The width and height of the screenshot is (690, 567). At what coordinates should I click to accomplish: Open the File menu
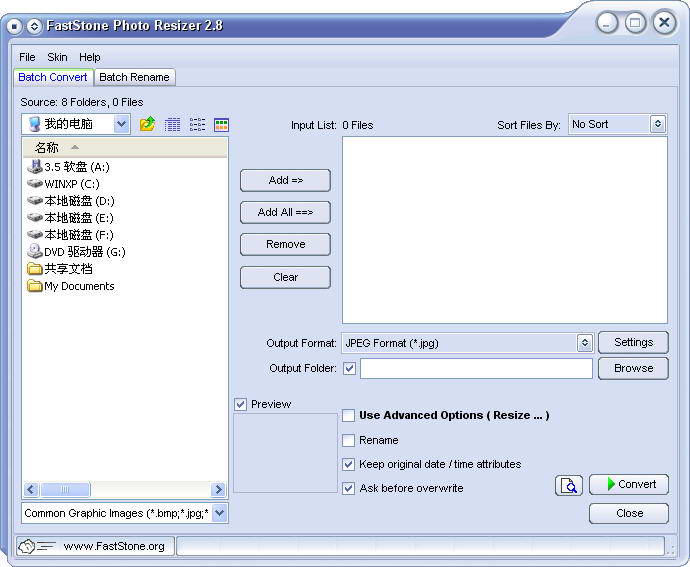pyautogui.click(x=27, y=57)
